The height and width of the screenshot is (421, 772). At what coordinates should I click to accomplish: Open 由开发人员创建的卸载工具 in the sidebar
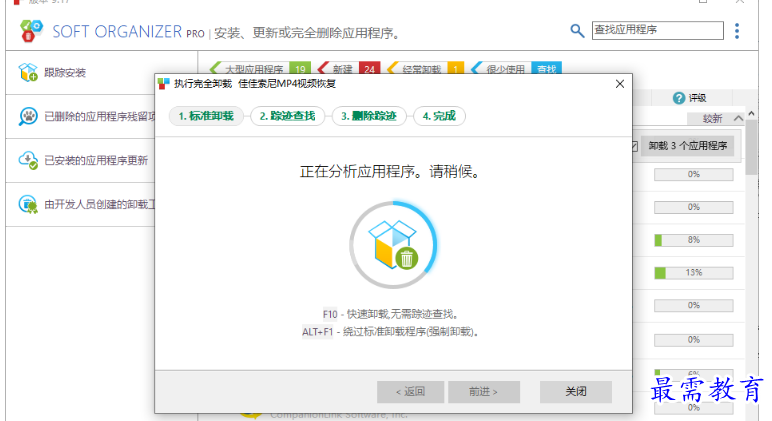click(x=80, y=204)
